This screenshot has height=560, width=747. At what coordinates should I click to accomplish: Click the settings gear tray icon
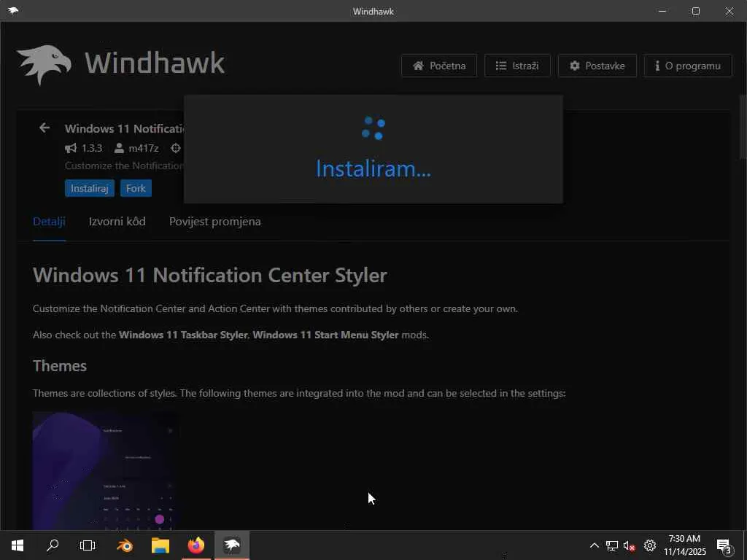(650, 545)
